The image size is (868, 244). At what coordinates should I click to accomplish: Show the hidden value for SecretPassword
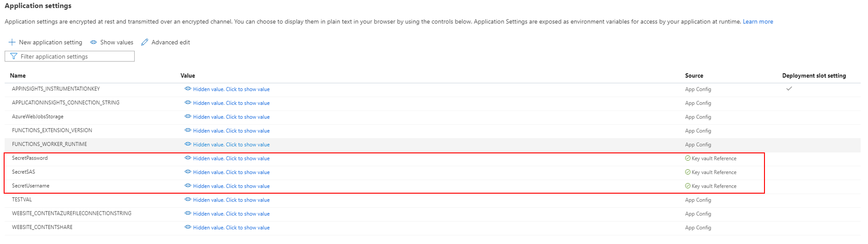[x=227, y=158]
